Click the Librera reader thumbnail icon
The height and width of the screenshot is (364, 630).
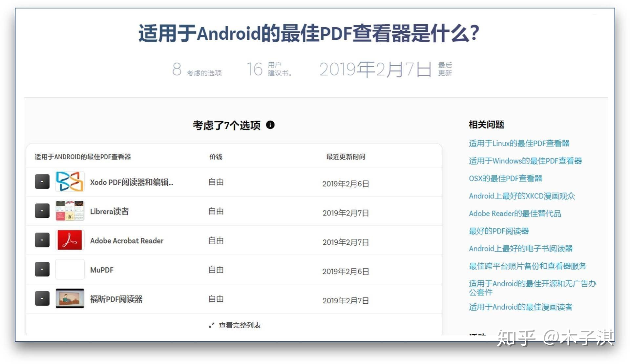pyautogui.click(x=70, y=211)
